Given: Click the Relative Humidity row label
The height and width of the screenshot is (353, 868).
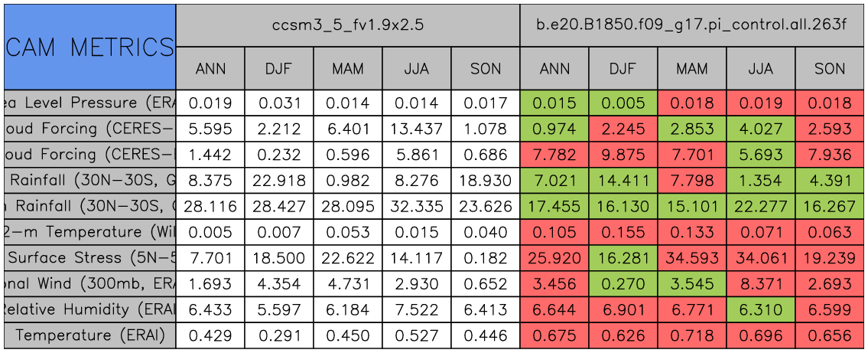Looking at the screenshot, I should [x=89, y=309].
